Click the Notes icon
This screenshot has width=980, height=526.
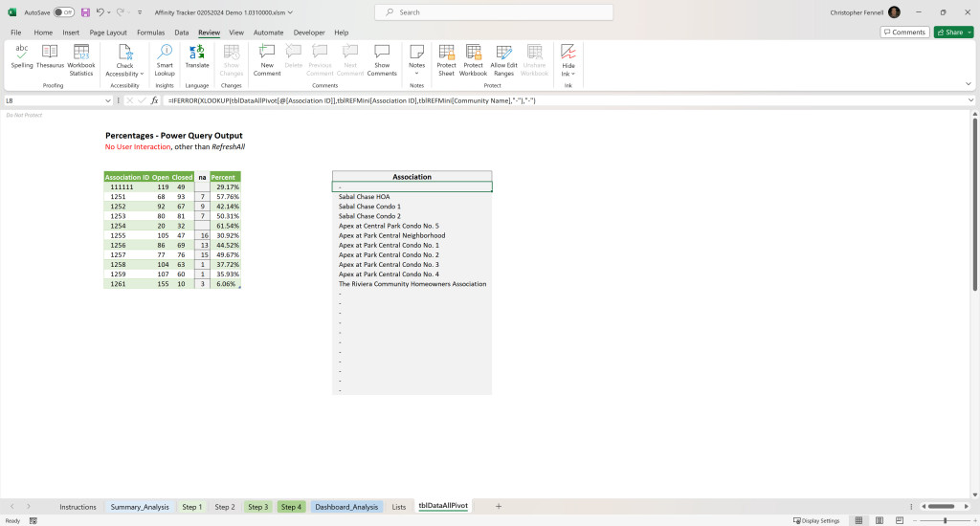[x=417, y=52]
